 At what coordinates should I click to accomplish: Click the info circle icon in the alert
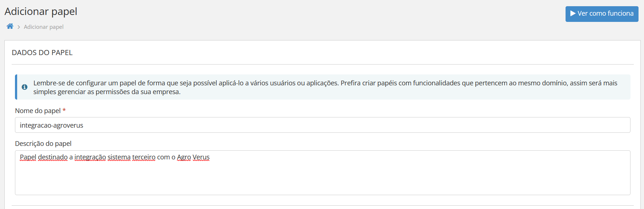pos(24,87)
